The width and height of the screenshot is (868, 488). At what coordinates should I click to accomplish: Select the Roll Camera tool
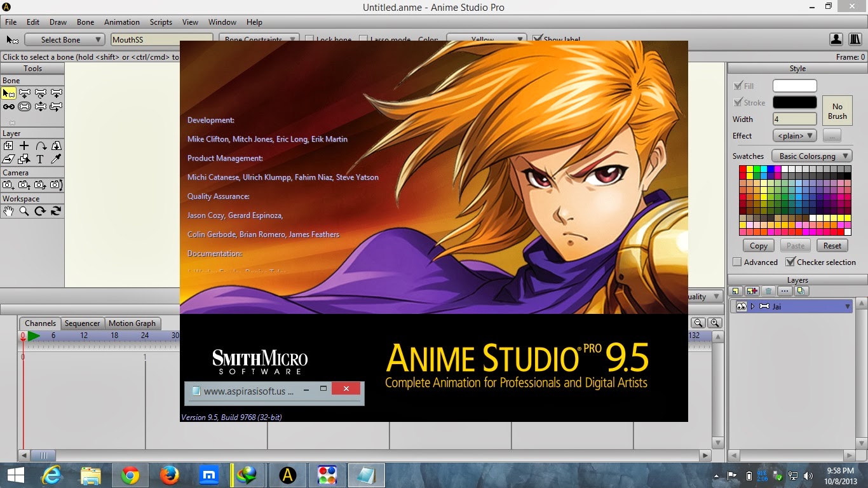click(x=41, y=186)
